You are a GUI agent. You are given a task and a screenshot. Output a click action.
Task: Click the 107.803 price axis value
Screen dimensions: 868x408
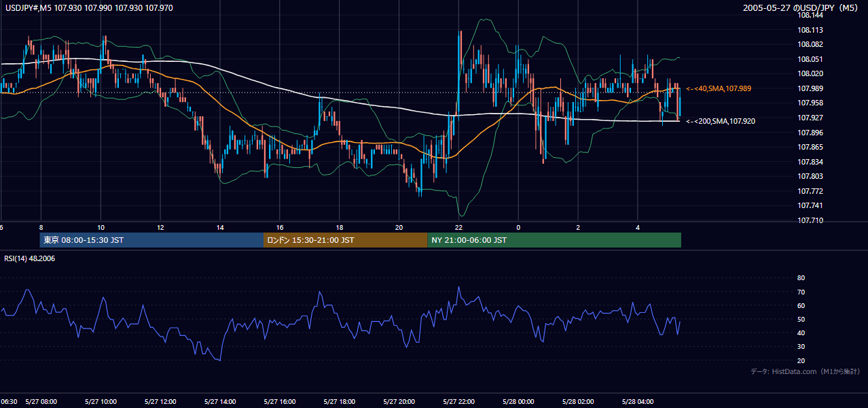coord(811,176)
